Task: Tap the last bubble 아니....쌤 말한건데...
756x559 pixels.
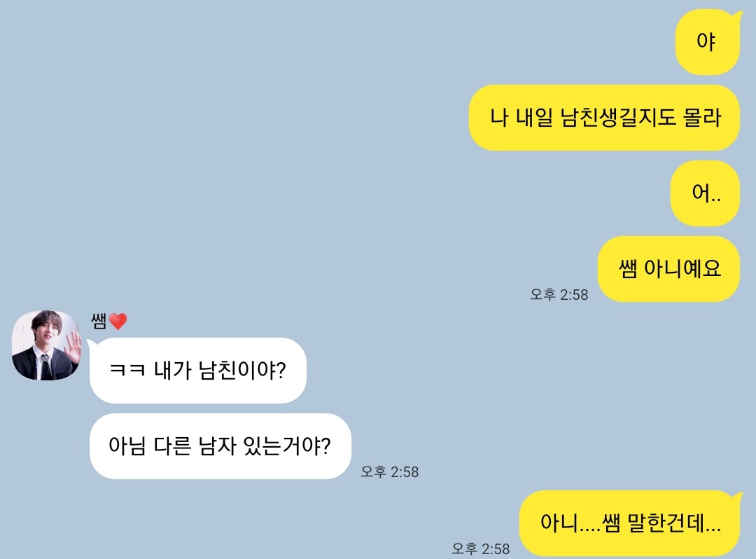Action: [x=630, y=523]
